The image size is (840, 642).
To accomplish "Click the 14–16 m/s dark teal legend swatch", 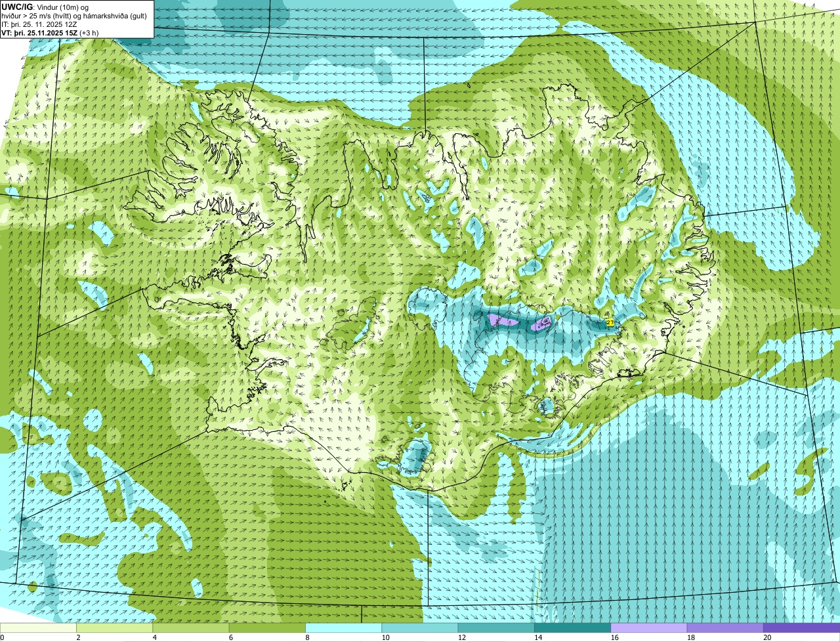I will pyautogui.click(x=572, y=628).
